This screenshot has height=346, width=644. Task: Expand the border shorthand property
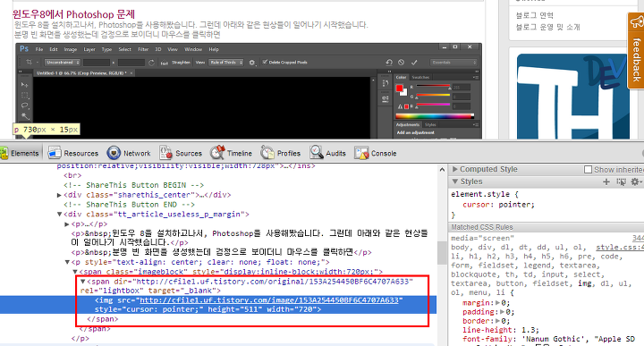[498, 321]
